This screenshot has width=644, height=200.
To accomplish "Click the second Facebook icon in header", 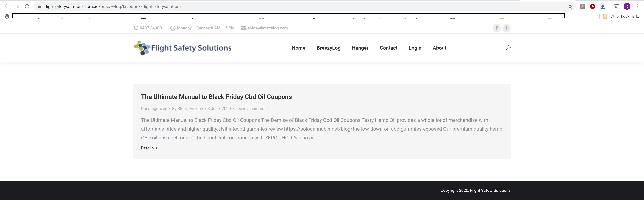I will (x=507, y=28).
